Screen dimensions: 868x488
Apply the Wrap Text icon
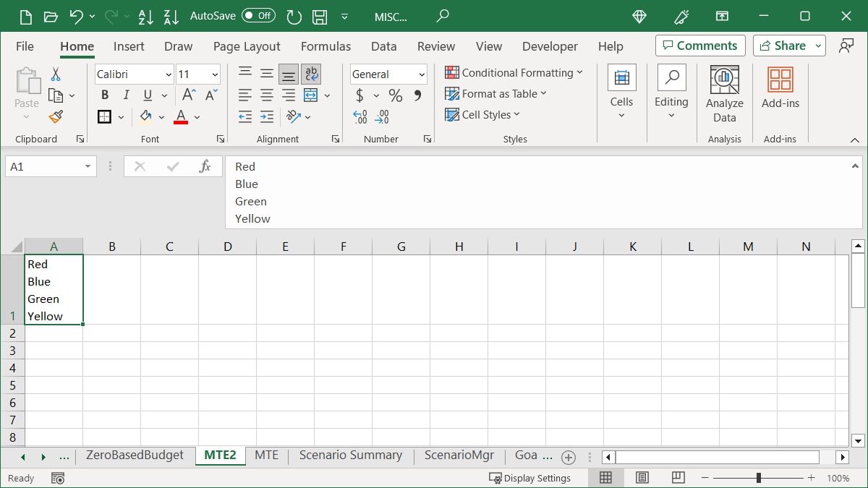pos(311,73)
